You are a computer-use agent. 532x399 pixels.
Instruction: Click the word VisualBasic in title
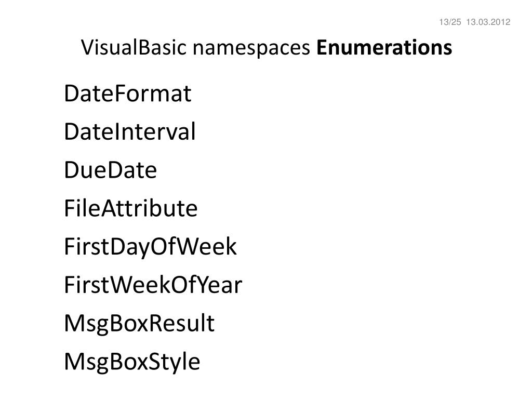click(134, 47)
